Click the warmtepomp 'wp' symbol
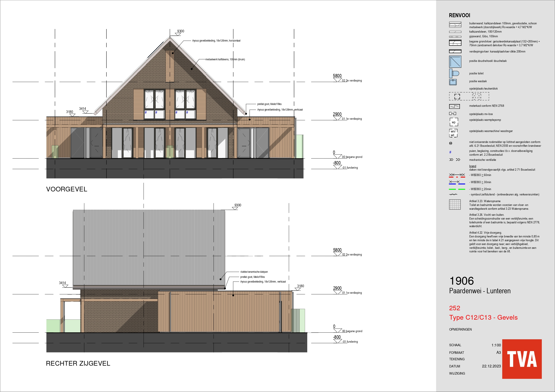The width and height of the screenshot is (555, 392). click(x=454, y=122)
